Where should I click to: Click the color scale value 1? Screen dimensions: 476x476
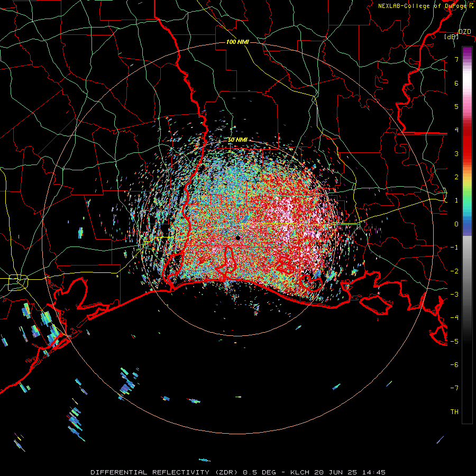tap(456, 200)
